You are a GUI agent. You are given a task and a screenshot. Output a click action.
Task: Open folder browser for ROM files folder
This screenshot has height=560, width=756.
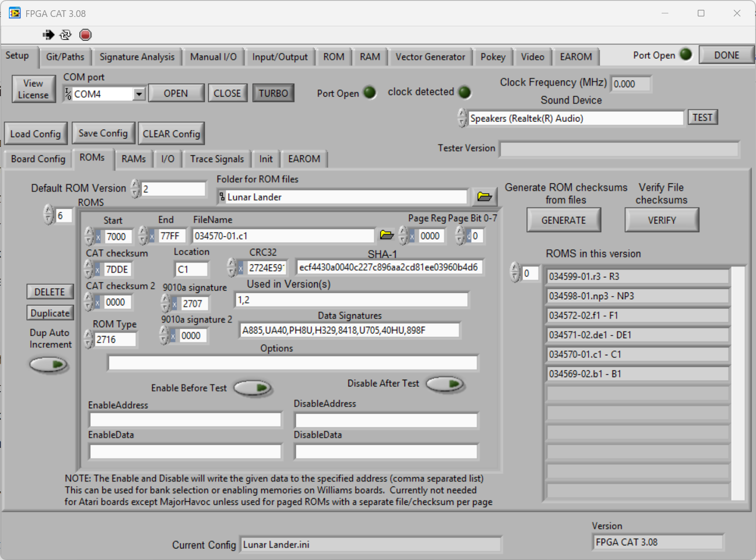coord(484,197)
